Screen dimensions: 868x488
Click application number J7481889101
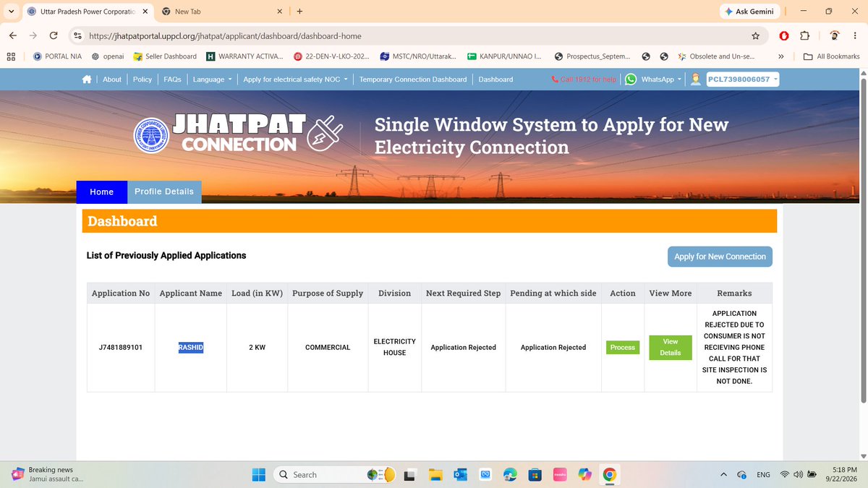(121, 348)
